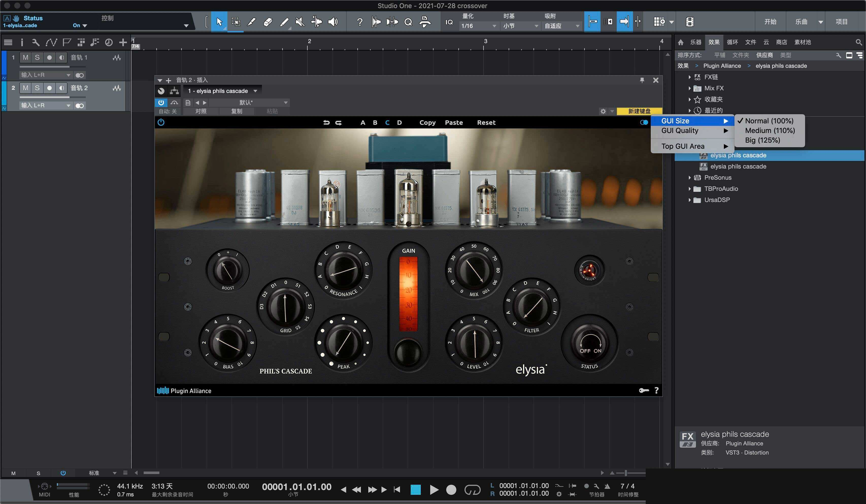Image resolution: width=866 pixels, height=504 pixels.
Task: Select the Paint (pencil) tool
Action: tap(284, 22)
